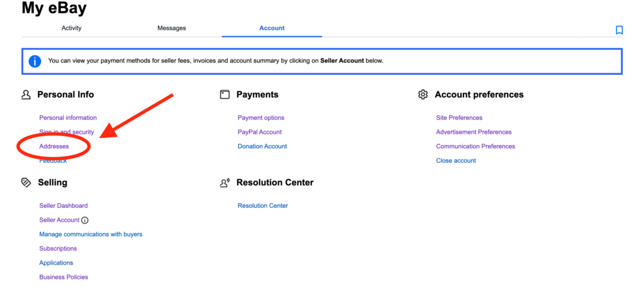644x287 pixels.
Task: Open the Subscriptions link
Action: point(58,249)
